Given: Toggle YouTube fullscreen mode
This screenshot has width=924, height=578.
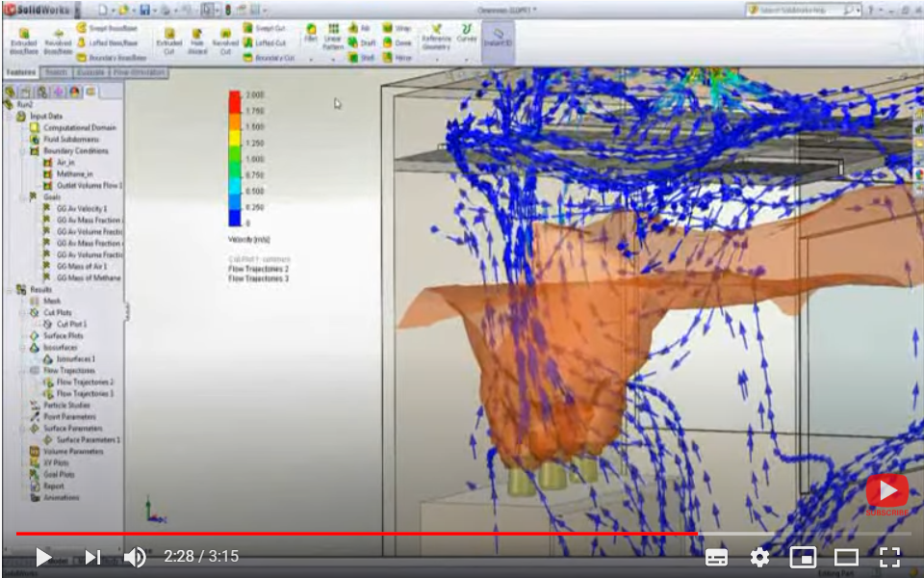Looking at the screenshot, I should pyautogui.click(x=889, y=557).
